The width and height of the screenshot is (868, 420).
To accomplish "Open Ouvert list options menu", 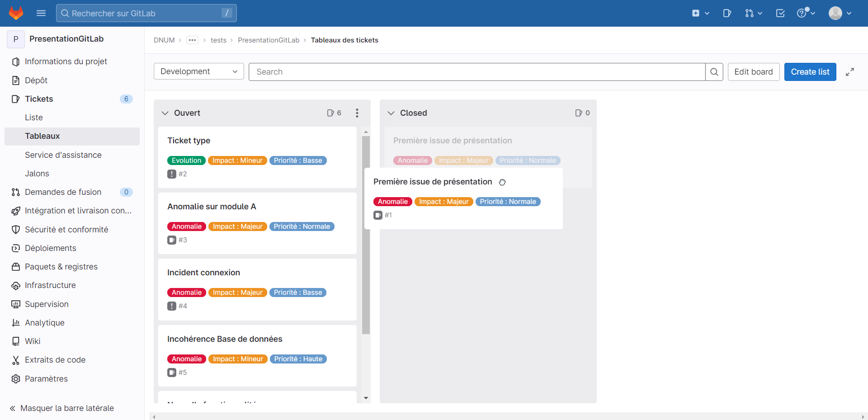I will pyautogui.click(x=357, y=113).
